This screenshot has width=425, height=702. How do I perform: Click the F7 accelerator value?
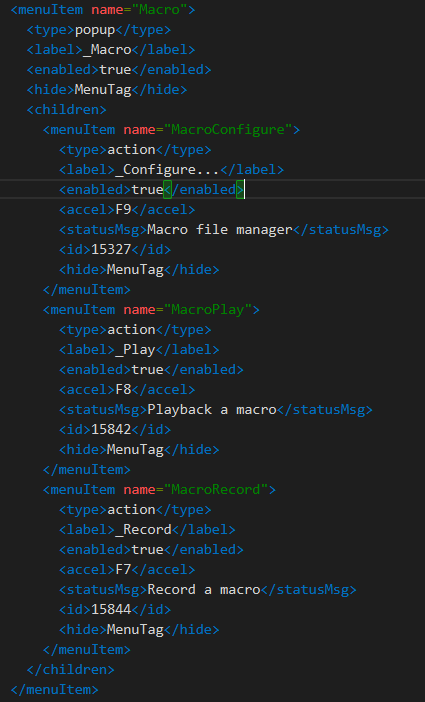(x=123, y=569)
